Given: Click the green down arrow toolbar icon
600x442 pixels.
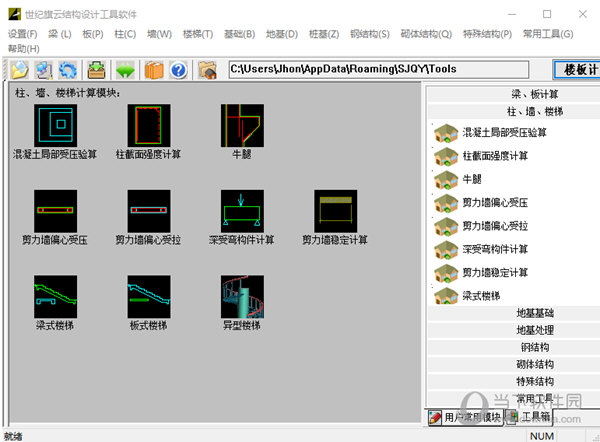Looking at the screenshot, I should point(125,70).
